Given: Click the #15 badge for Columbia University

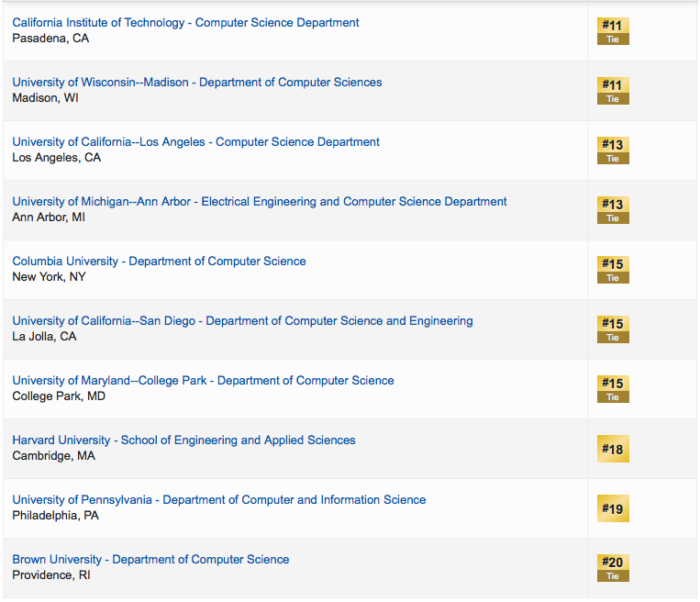Looking at the screenshot, I should point(612,270).
